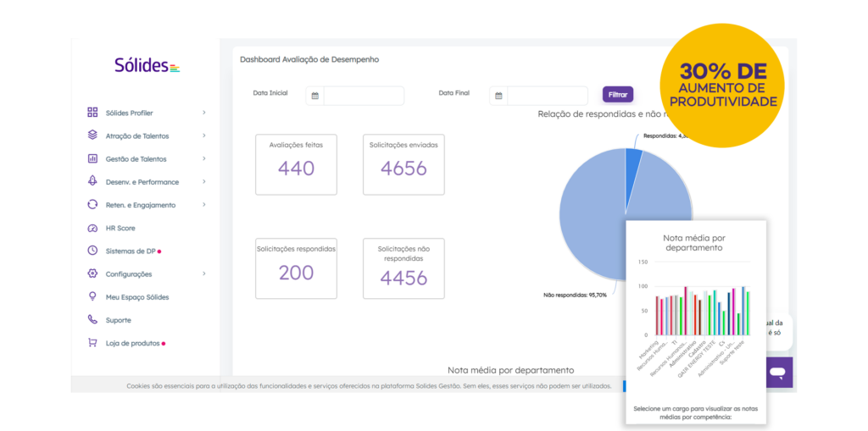Click the Data Inicial date field
Viewport: 868px width, 431px height.
[x=364, y=96]
